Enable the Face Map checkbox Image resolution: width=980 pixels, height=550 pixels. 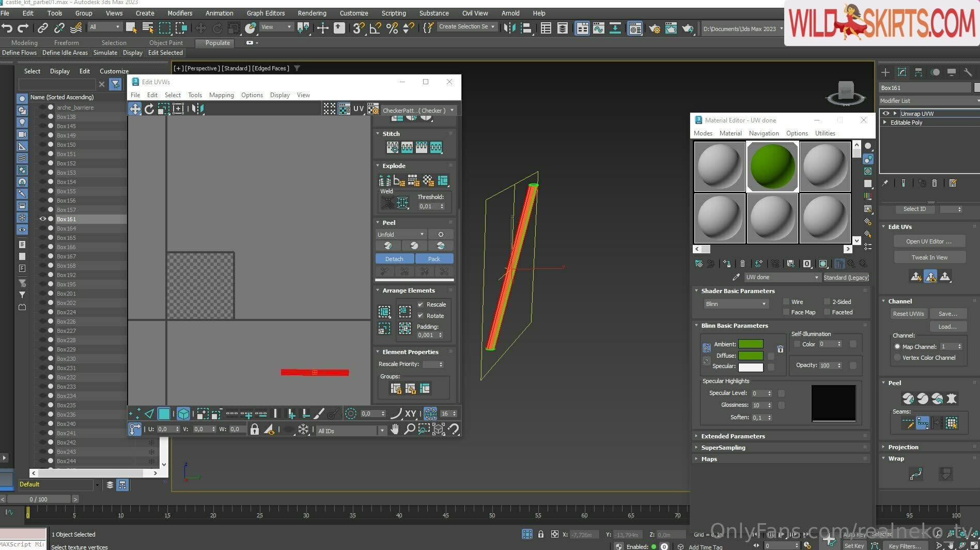click(786, 312)
